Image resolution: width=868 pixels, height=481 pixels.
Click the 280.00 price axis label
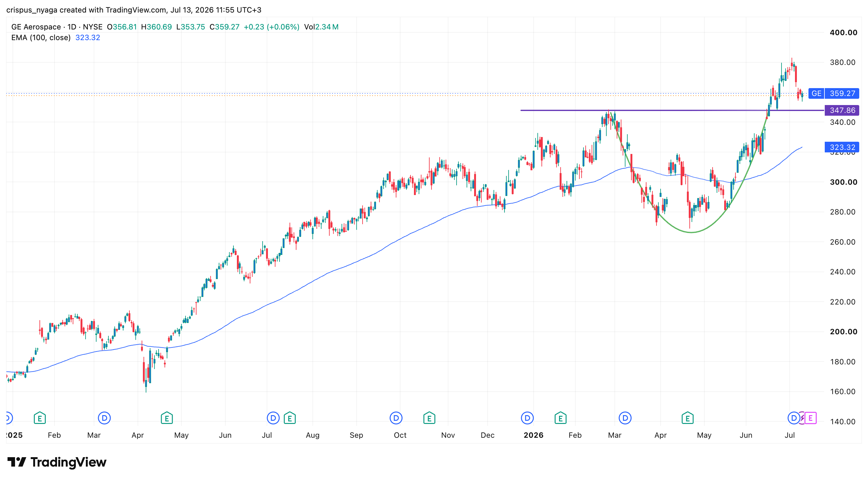[x=842, y=212]
